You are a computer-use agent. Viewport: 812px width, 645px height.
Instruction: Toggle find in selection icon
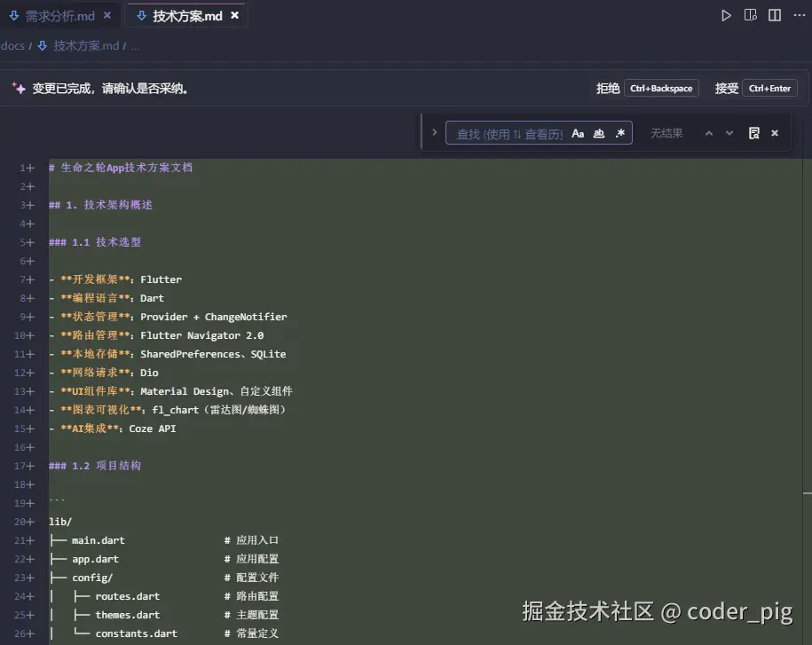(754, 134)
